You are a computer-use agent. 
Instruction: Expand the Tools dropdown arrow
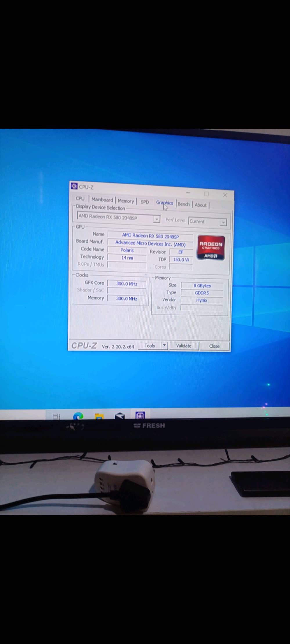164,345
